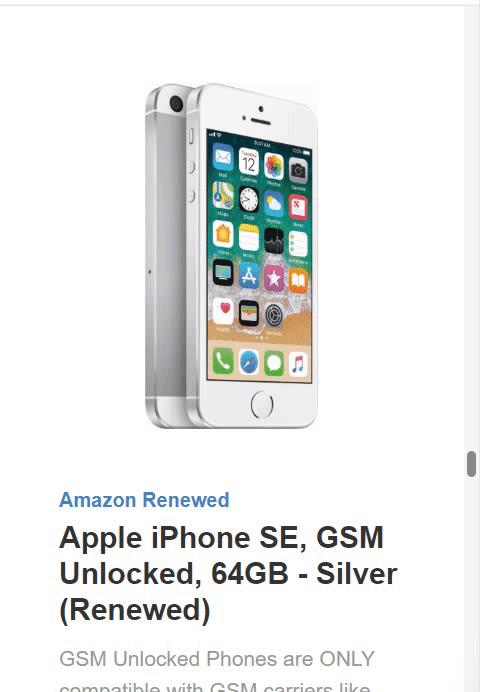Click the Calendar icon showing 12

[249, 162]
